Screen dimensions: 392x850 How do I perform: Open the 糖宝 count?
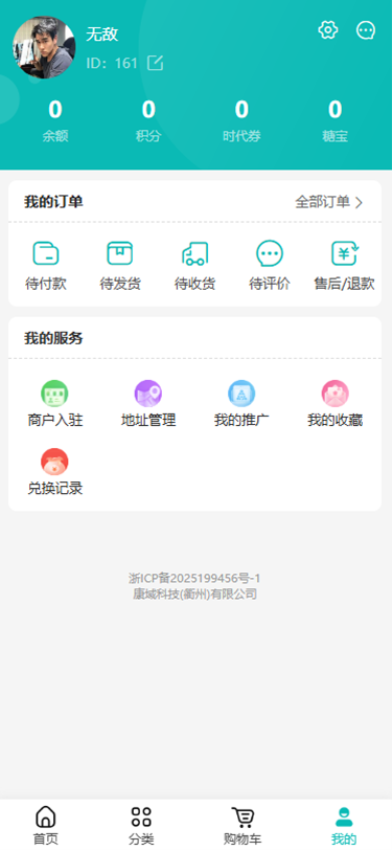335,110
